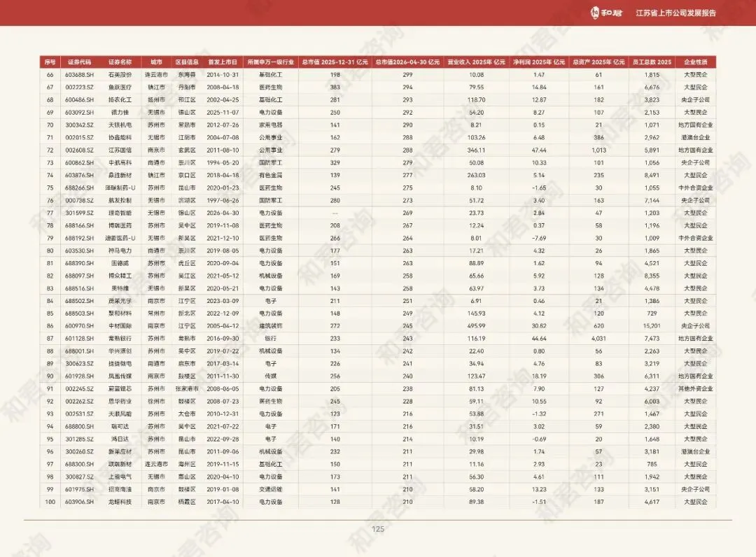Click security code 688390.SH

[x=80, y=263]
